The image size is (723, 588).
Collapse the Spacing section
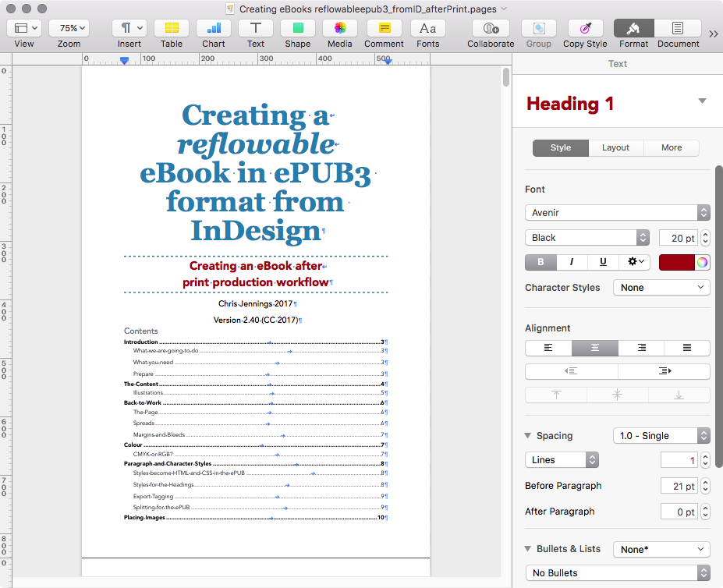pos(527,436)
